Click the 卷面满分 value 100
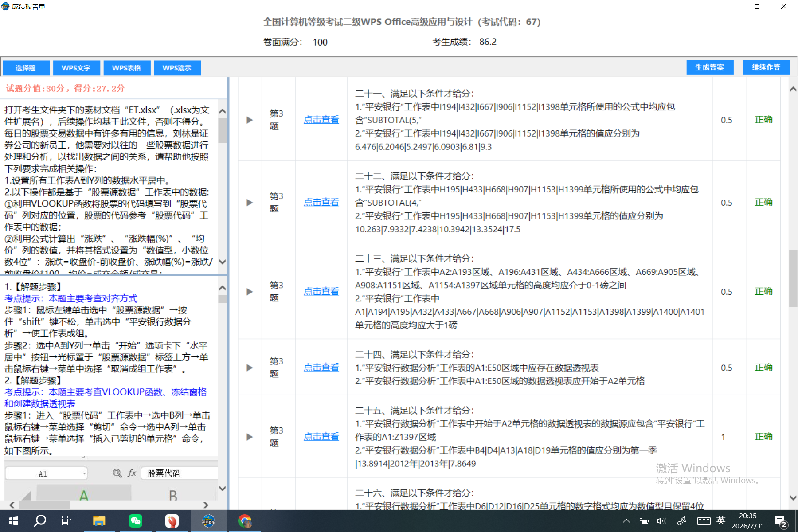Image resolution: width=798 pixels, height=532 pixels. 320,42
